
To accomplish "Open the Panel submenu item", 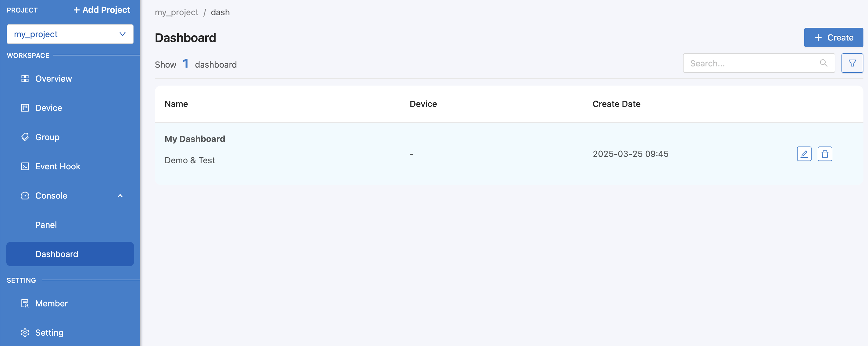I will [70, 225].
